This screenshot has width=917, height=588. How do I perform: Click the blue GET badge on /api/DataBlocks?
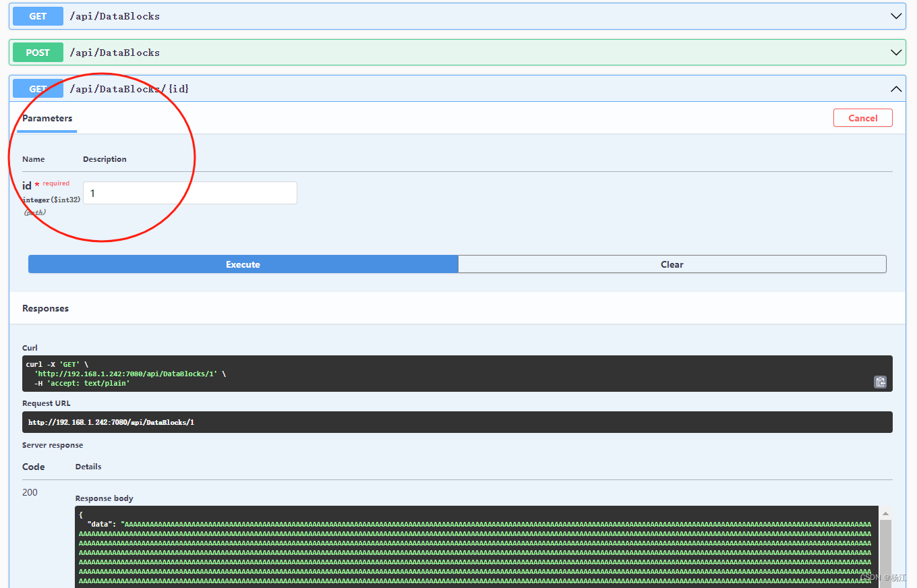[x=37, y=16]
